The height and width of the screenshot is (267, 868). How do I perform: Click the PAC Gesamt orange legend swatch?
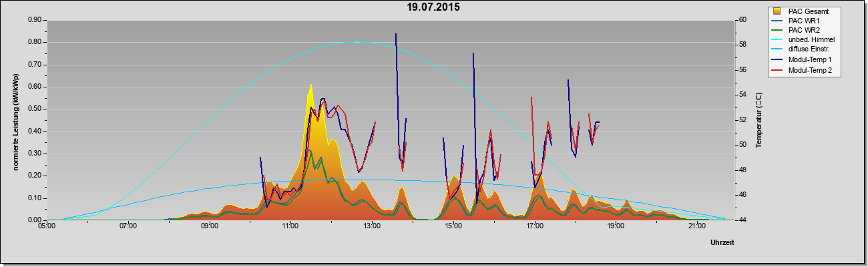(777, 11)
